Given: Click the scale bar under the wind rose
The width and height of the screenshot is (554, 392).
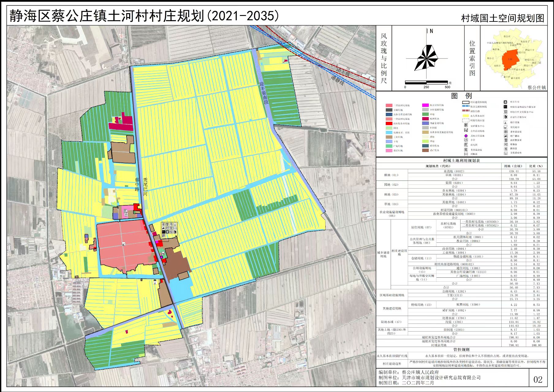Looking at the screenshot, I should click(426, 82).
